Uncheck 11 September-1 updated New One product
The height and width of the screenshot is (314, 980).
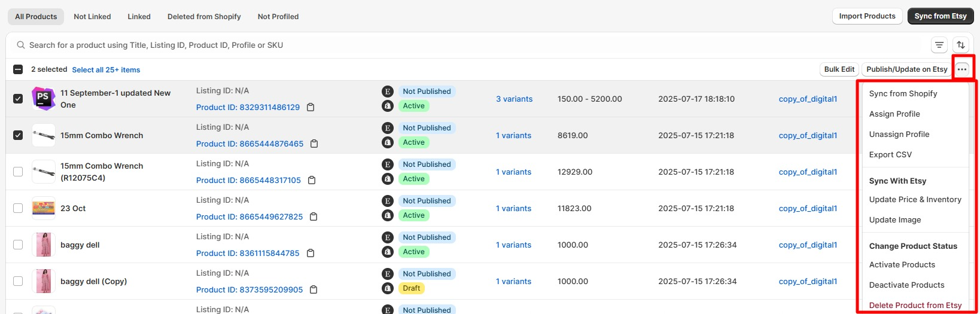coord(18,99)
